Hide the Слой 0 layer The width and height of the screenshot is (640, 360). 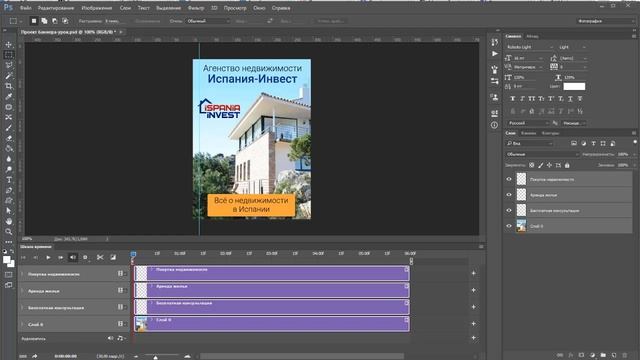(x=509, y=226)
